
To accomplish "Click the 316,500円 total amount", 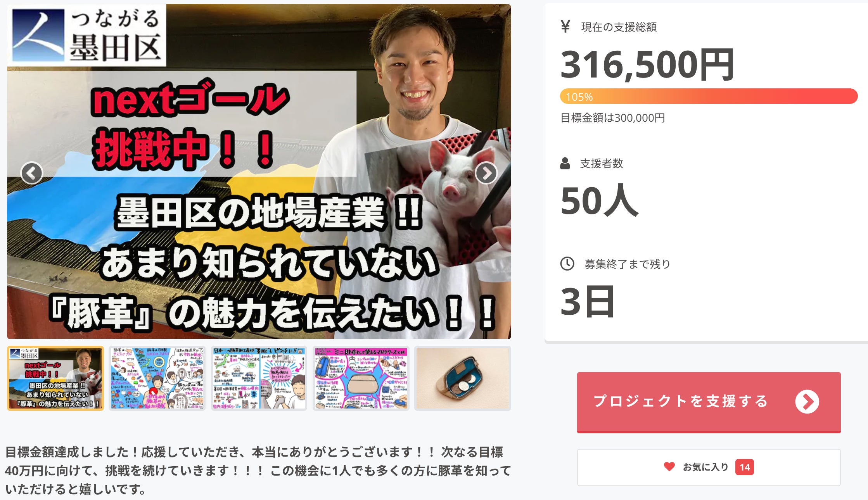I will click(x=647, y=65).
